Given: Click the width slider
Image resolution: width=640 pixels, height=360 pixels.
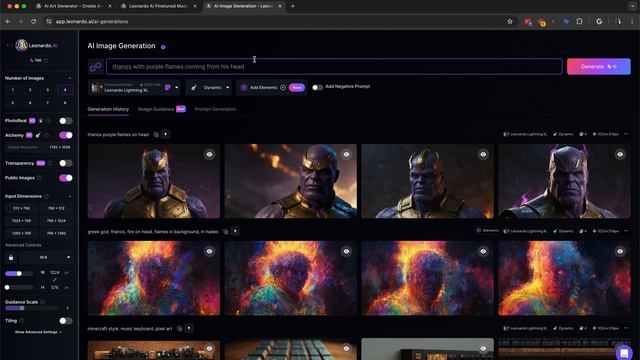Looking at the screenshot, I should (x=19, y=273).
